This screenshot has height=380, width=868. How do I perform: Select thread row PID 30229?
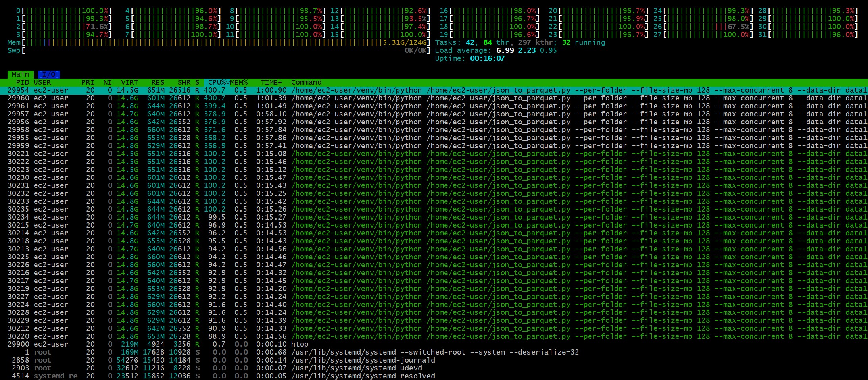coord(434,320)
